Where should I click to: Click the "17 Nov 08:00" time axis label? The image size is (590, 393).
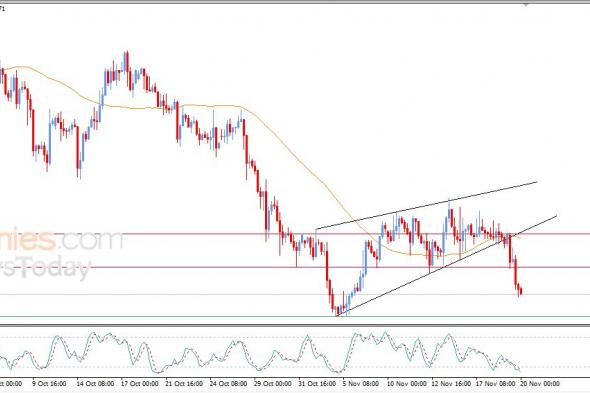(x=495, y=384)
